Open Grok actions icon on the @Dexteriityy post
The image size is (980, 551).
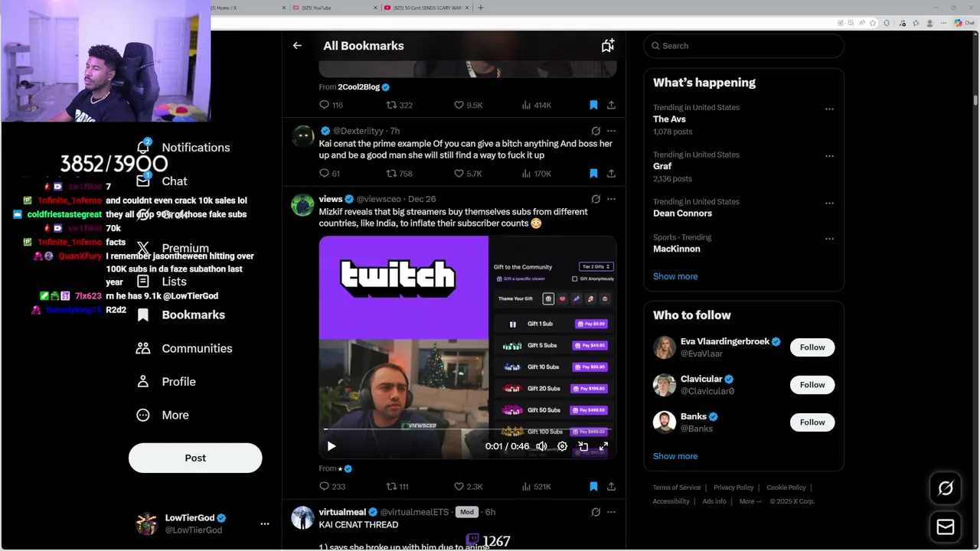tap(596, 131)
